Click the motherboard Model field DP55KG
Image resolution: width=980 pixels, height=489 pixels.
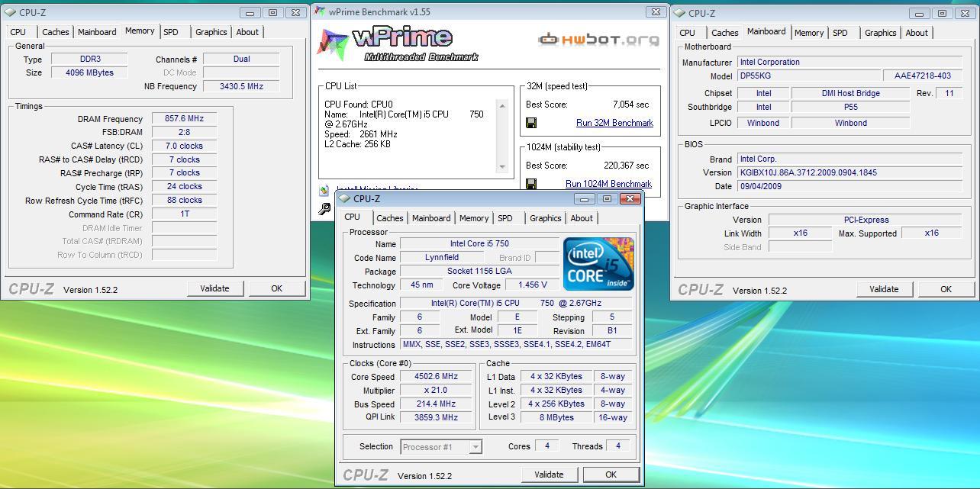click(808, 76)
